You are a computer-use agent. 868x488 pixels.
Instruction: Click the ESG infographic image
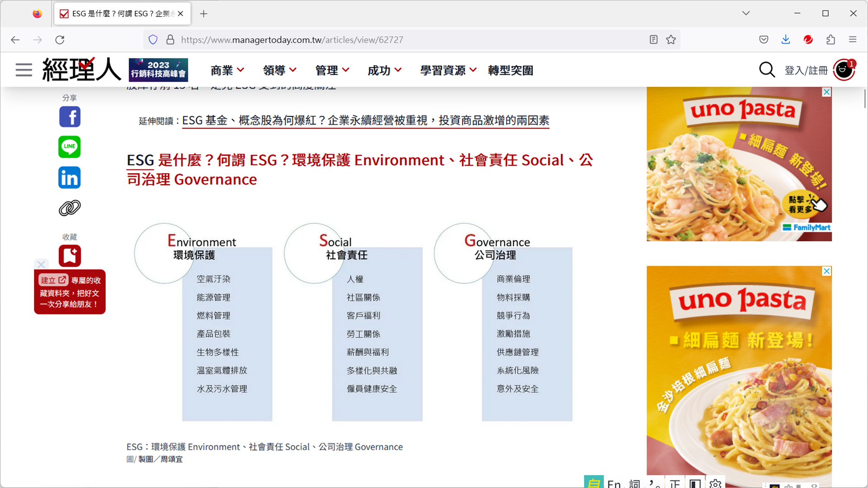pos(354,322)
